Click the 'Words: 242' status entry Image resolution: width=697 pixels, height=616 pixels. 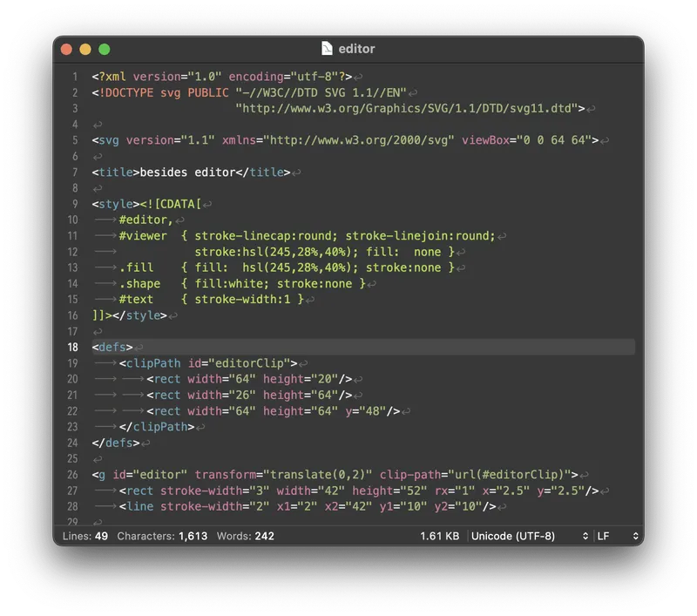[246, 536]
